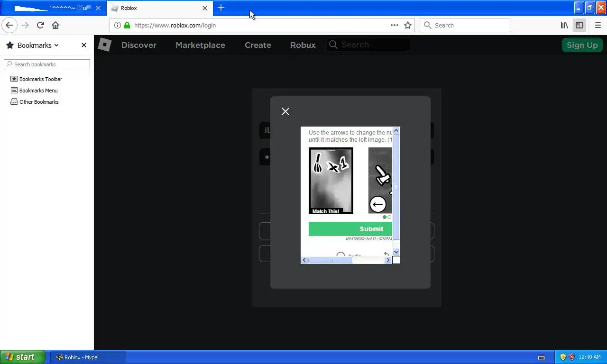
Task: Open the security shield tray icon
Action: tap(563, 357)
